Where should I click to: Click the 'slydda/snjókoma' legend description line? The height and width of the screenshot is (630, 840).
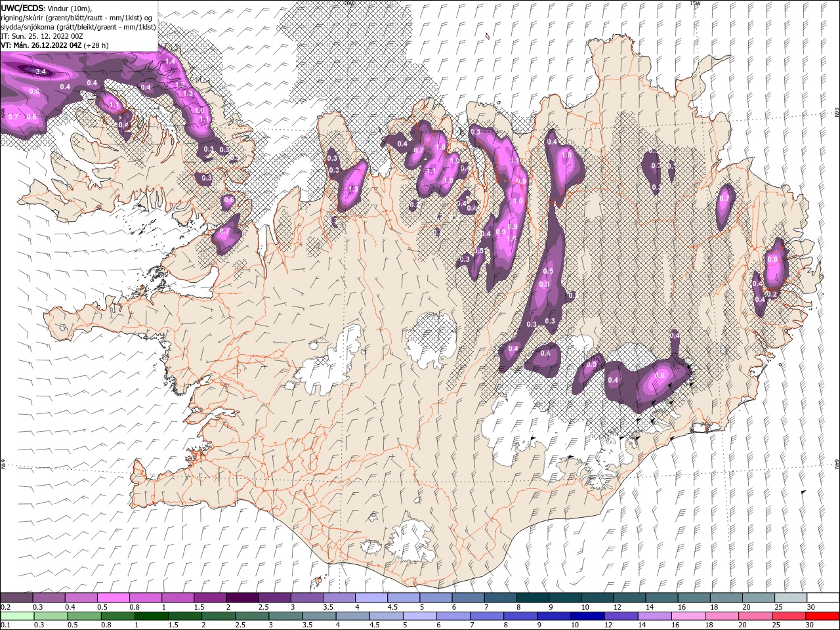tap(78, 27)
